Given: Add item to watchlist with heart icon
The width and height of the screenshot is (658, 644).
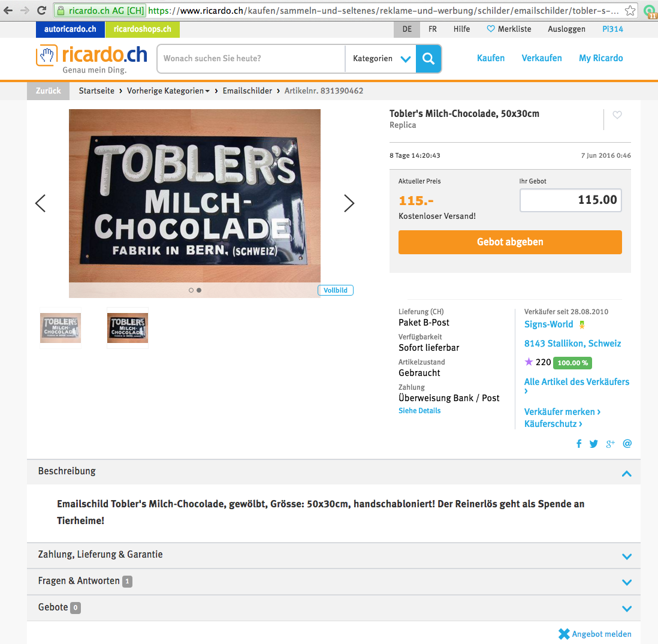Looking at the screenshot, I should [617, 115].
